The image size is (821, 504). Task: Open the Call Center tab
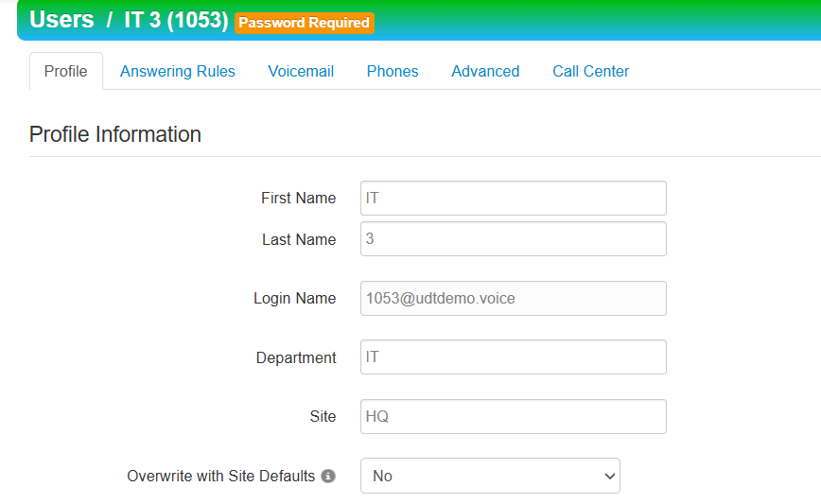(x=590, y=71)
